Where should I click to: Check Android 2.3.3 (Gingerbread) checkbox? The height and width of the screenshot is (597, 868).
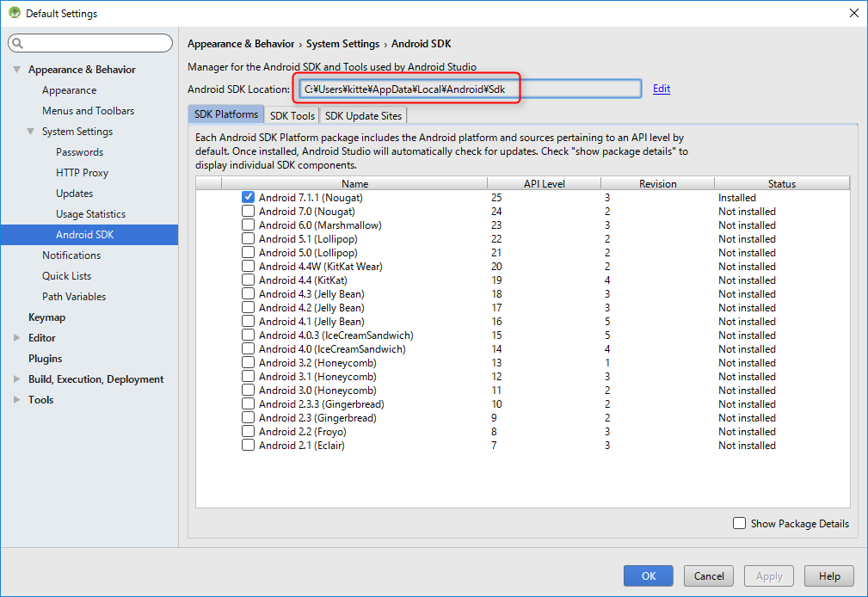pos(248,403)
